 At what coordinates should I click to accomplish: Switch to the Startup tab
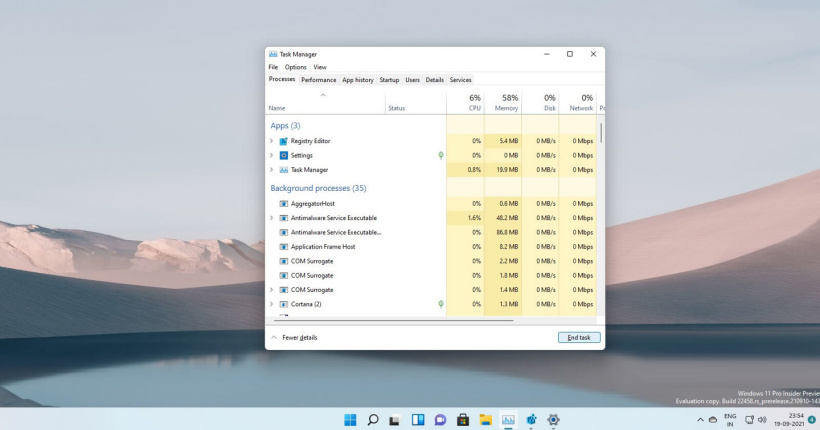click(389, 80)
